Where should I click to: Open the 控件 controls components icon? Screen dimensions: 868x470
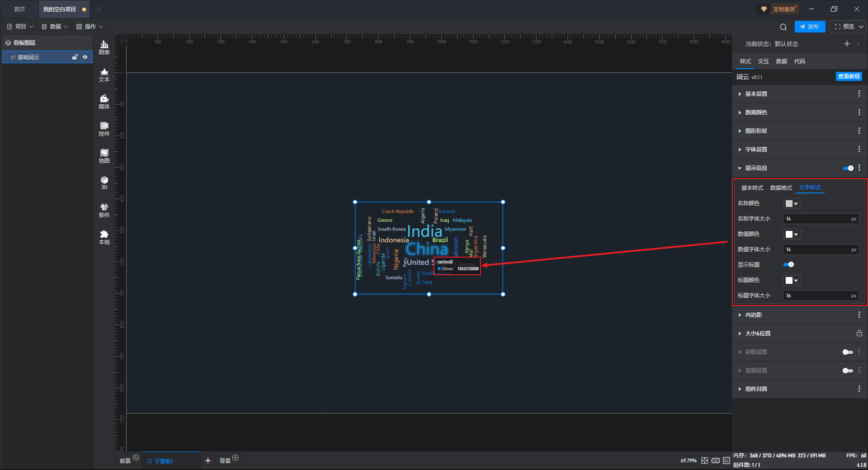tap(104, 128)
